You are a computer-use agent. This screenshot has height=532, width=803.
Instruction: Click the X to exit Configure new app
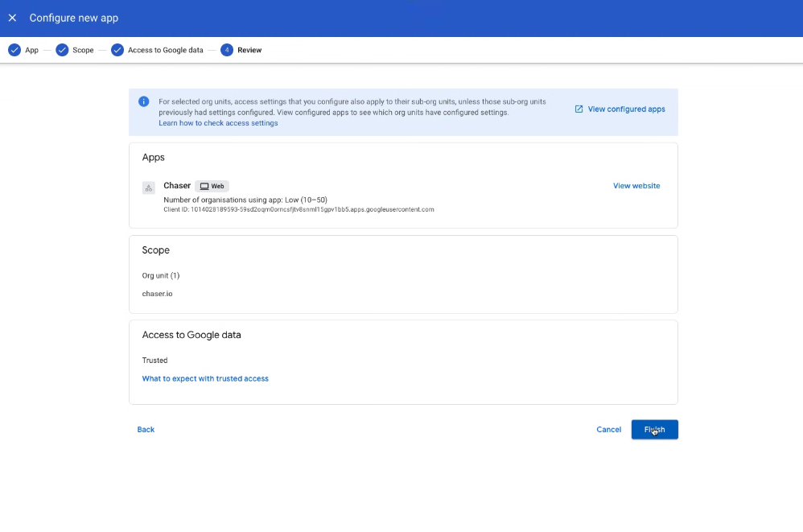[12, 17]
